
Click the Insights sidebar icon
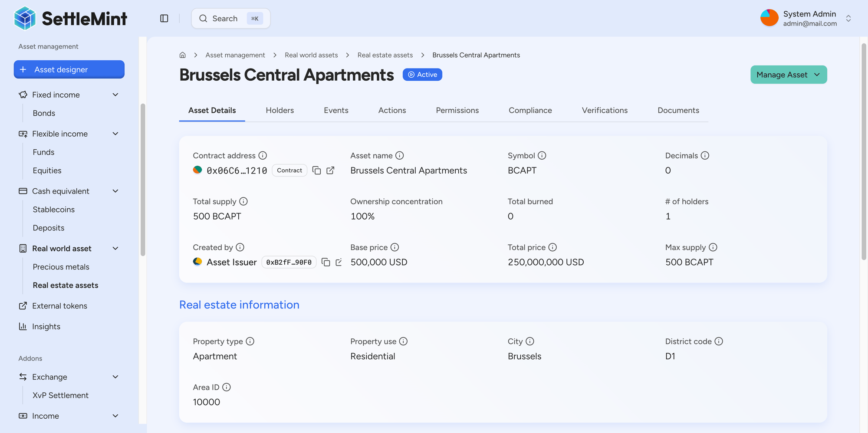23,326
